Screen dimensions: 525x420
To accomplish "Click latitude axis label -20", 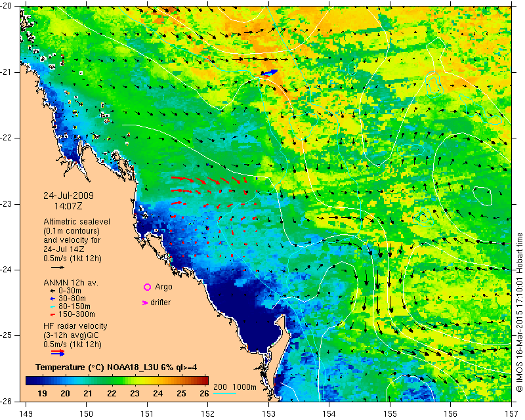I will tap(7, 7).
